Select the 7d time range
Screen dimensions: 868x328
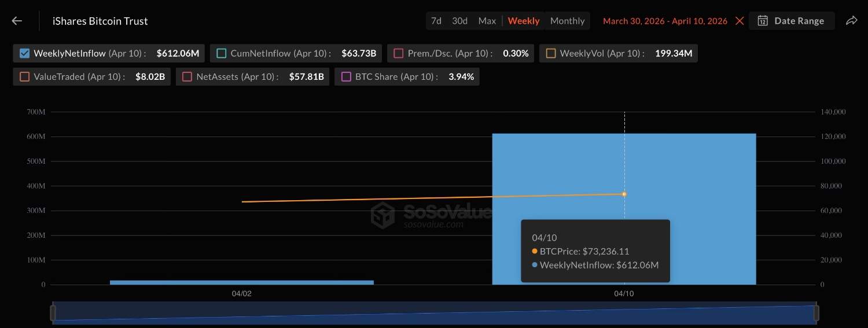436,21
